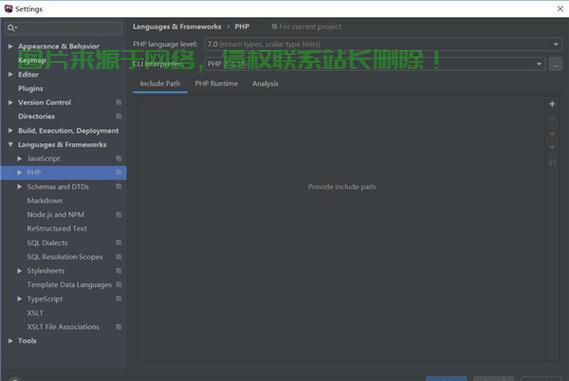Click the Settings window app icon

click(x=9, y=9)
